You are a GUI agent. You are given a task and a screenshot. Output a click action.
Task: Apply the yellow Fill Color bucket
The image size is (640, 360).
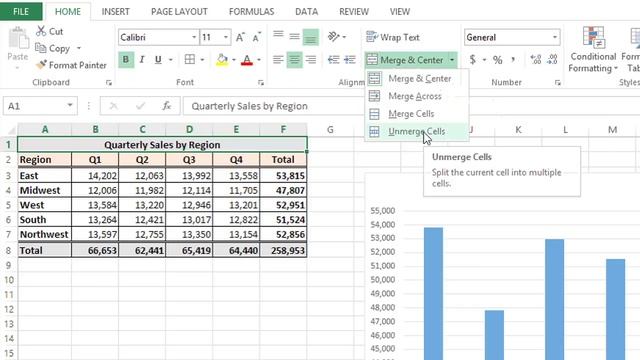point(222,60)
